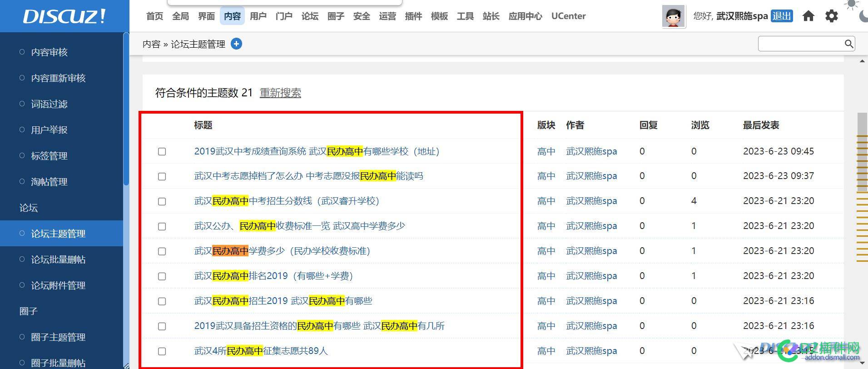Image resolution: width=868 pixels, height=369 pixels.
Task: Click the 标题 column header
Action: (203, 125)
